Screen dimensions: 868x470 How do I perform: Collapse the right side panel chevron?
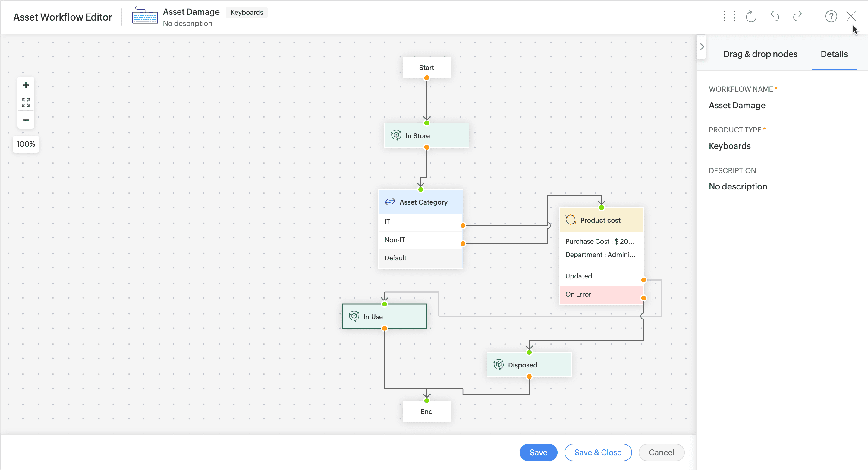(x=702, y=47)
